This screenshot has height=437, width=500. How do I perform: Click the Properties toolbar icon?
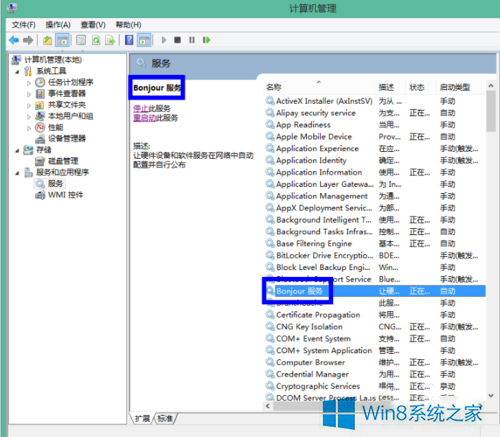coord(81,40)
